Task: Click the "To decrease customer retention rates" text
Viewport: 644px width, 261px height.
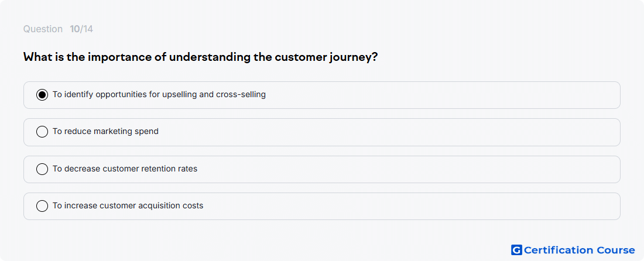Action: point(125,169)
